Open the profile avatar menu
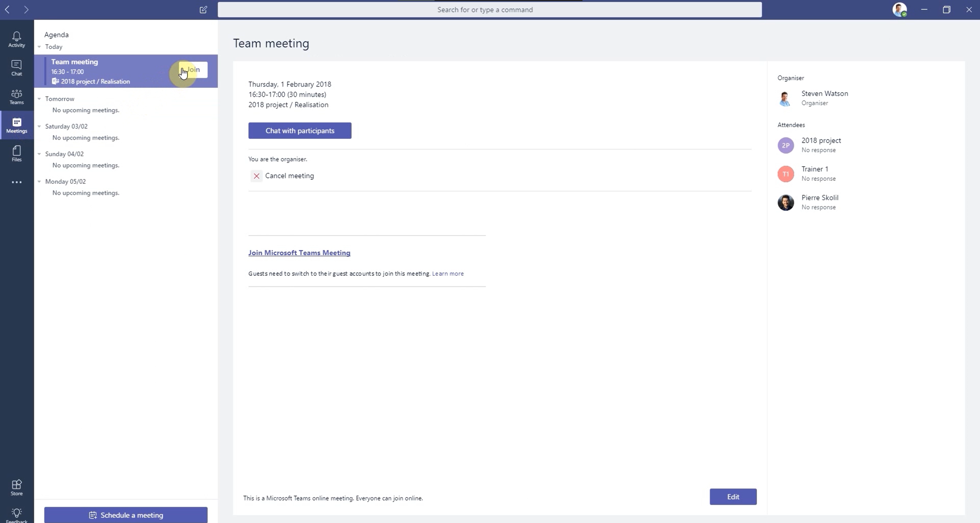The width and height of the screenshot is (980, 523). [x=900, y=9]
